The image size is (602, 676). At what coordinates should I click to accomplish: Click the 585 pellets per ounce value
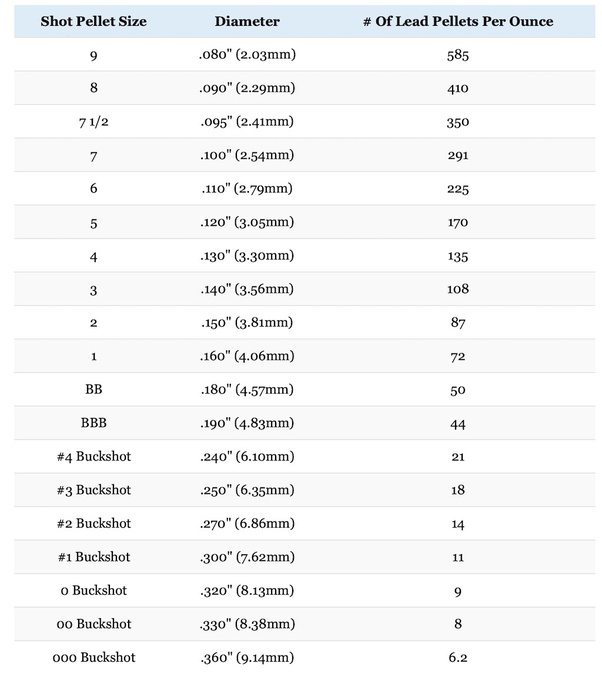(x=458, y=55)
